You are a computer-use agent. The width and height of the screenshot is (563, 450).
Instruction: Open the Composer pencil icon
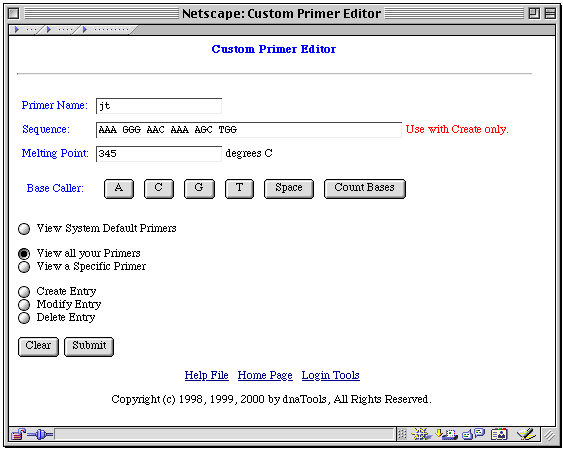526,434
